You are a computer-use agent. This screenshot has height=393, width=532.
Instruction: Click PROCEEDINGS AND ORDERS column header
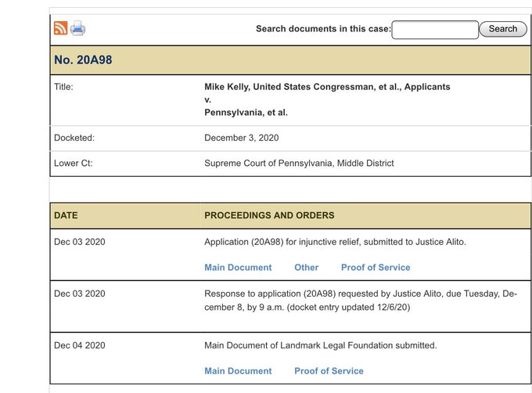269,215
